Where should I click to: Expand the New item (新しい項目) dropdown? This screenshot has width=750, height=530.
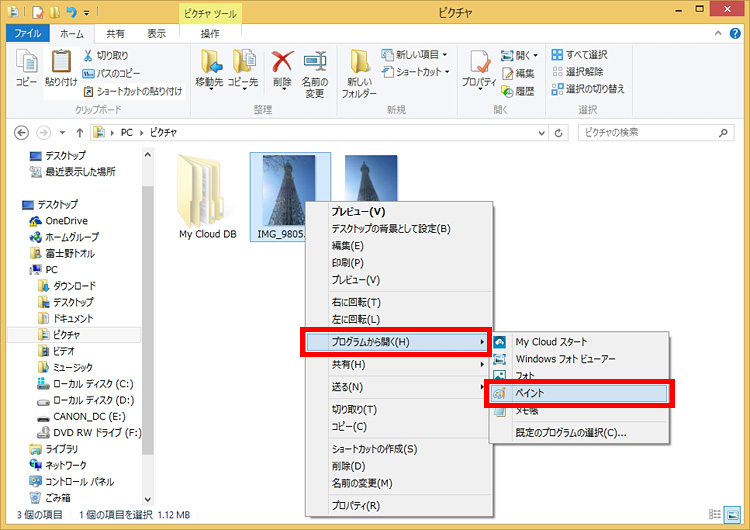click(420, 55)
